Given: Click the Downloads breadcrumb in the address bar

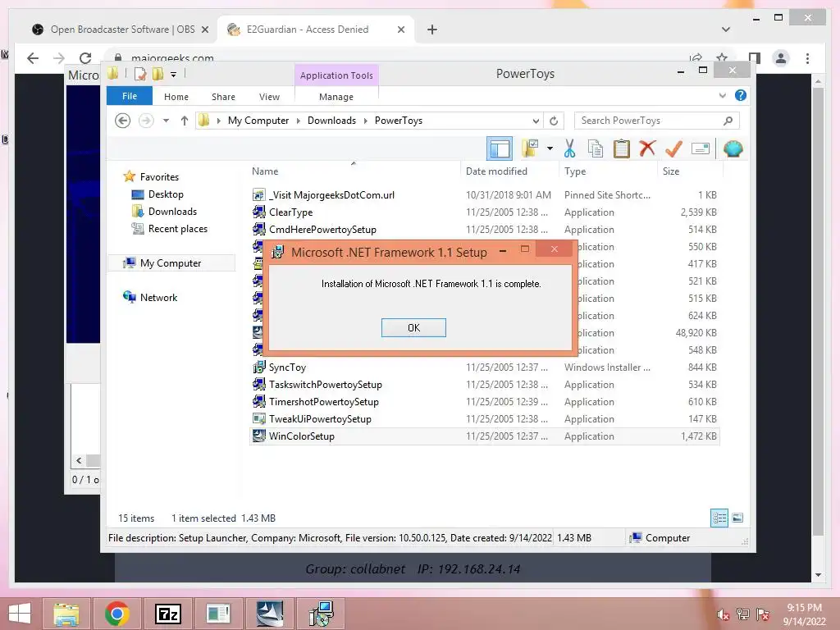Looking at the screenshot, I should pos(331,121).
